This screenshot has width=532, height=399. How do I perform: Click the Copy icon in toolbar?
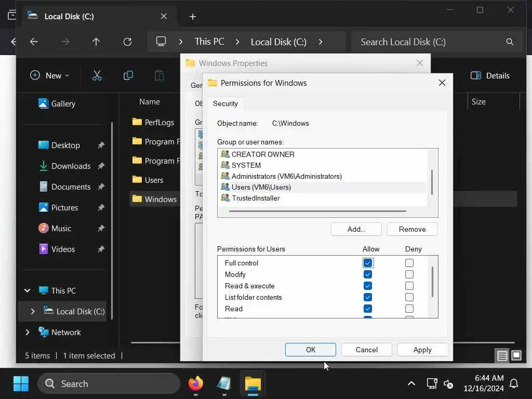point(128,75)
